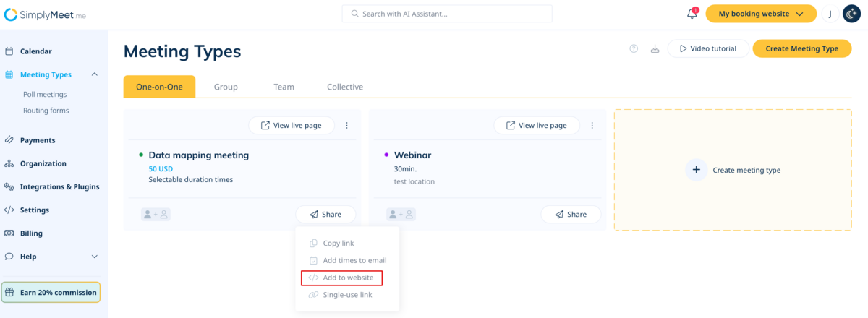Click the plus icon to create meeting type
This screenshot has height=318, width=868.
(x=696, y=170)
